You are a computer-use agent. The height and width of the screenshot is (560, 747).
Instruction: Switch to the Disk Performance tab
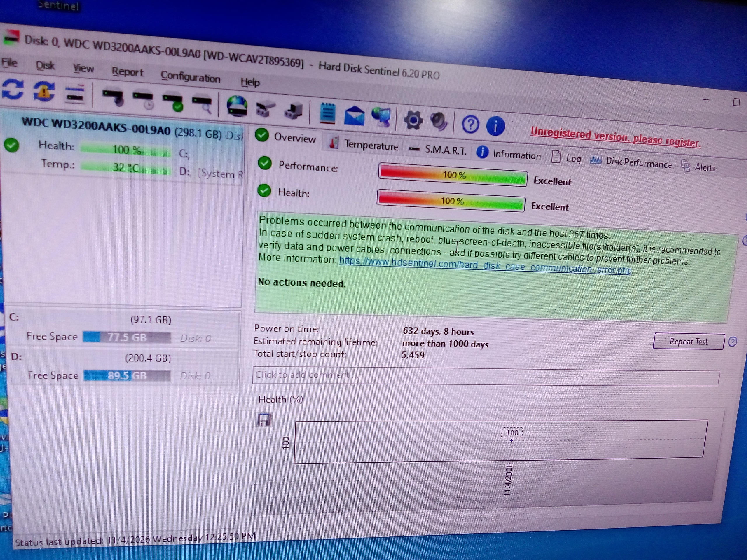(x=631, y=162)
